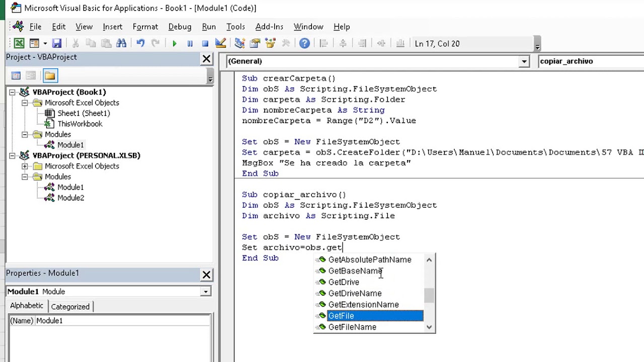644x362 pixels.
Task: Save the workbook with the floppy icon
Action: 56,44
